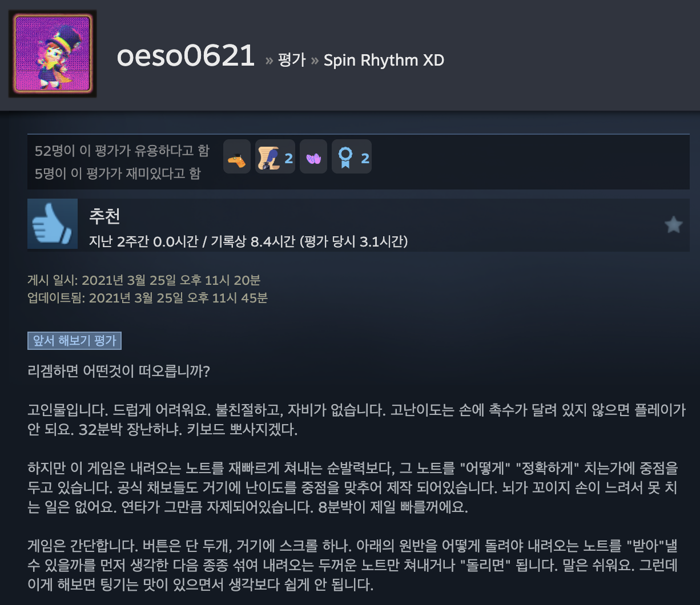Click the count 2 beside the scroll award
The image size is (700, 605).
point(288,158)
